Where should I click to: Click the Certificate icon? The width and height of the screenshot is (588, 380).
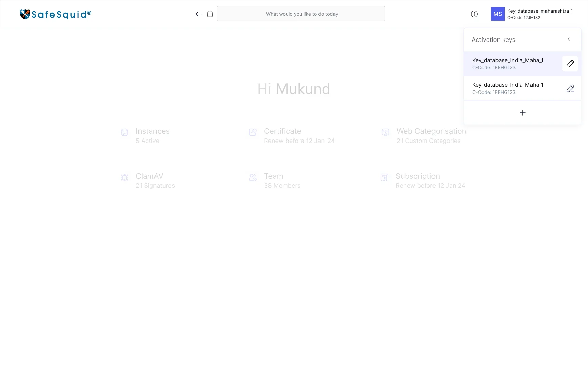point(253,132)
